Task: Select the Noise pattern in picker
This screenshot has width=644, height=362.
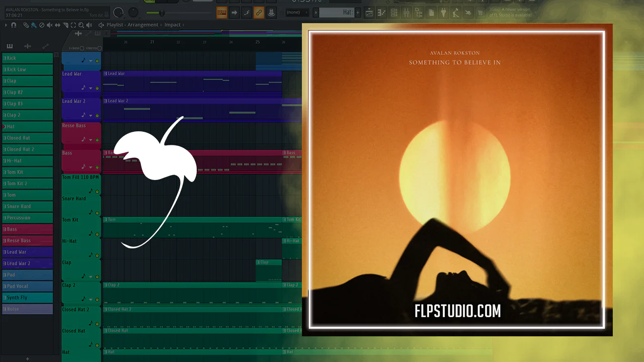Action: point(27,309)
